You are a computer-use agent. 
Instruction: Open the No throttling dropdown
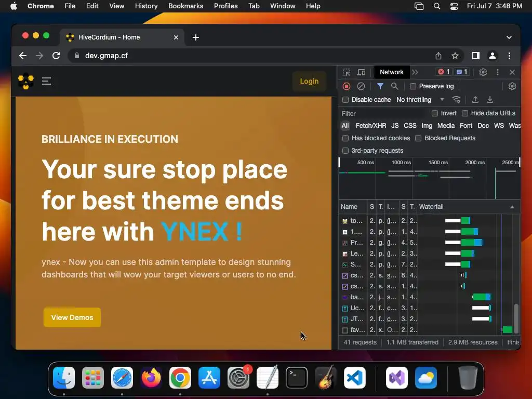(x=420, y=99)
